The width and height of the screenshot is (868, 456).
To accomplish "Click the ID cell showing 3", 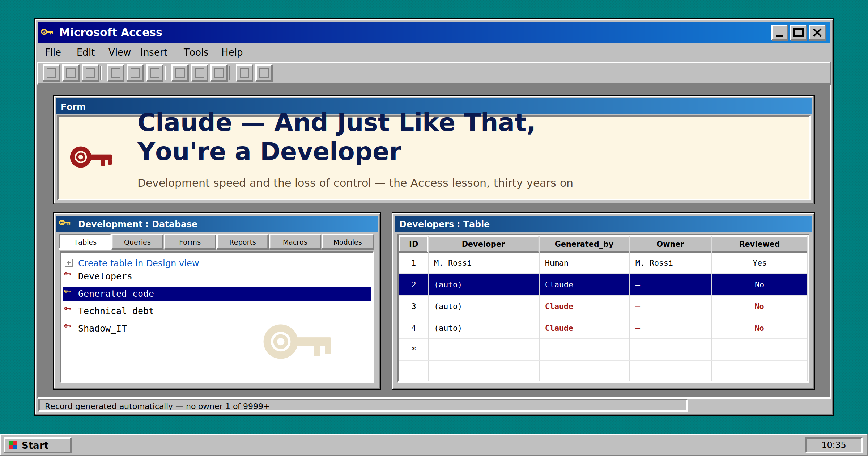I will [x=413, y=307].
